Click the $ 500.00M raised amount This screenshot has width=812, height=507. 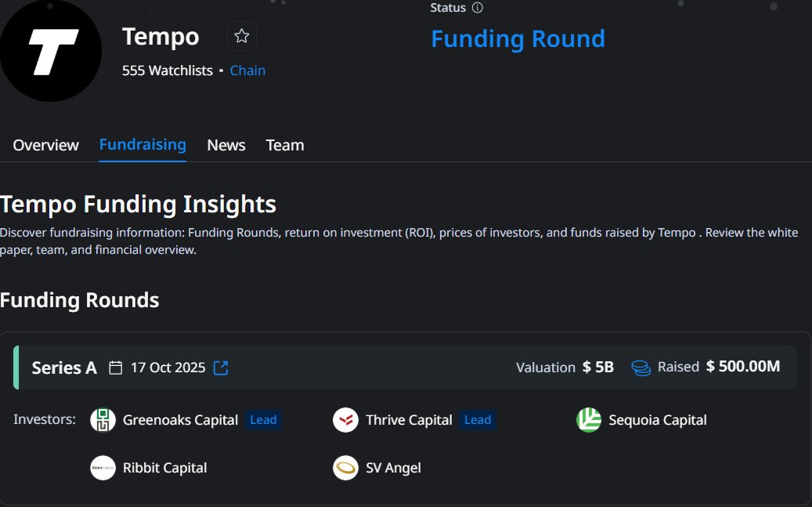tap(743, 367)
